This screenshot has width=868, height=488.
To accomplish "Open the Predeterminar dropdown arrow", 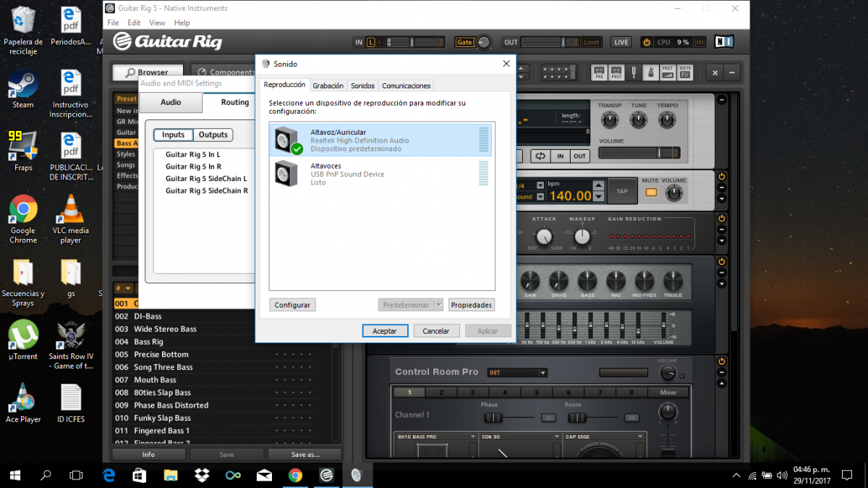I will click(439, 305).
